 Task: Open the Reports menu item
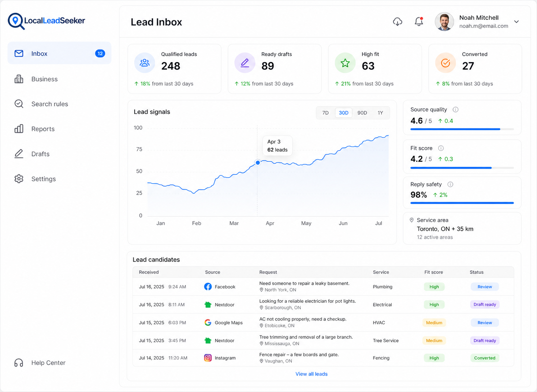[x=59, y=129]
